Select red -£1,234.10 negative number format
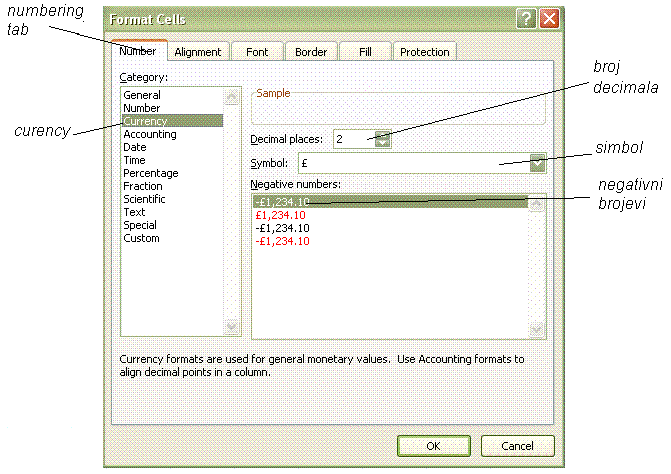This screenshot has height=474, width=671. (x=282, y=241)
